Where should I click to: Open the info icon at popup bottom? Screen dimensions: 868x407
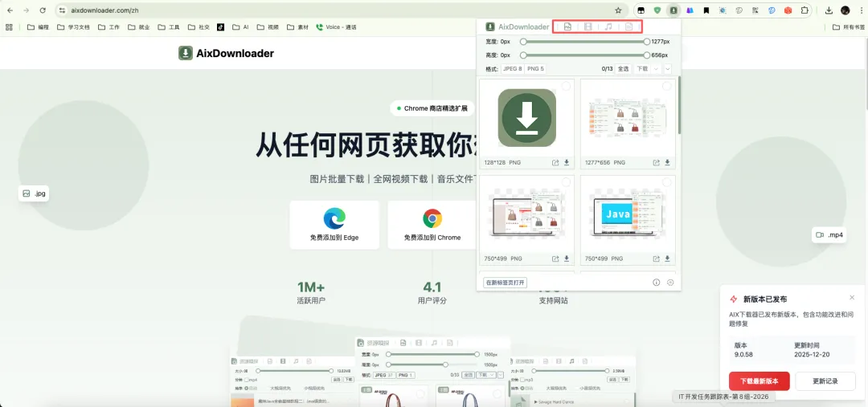(657, 282)
